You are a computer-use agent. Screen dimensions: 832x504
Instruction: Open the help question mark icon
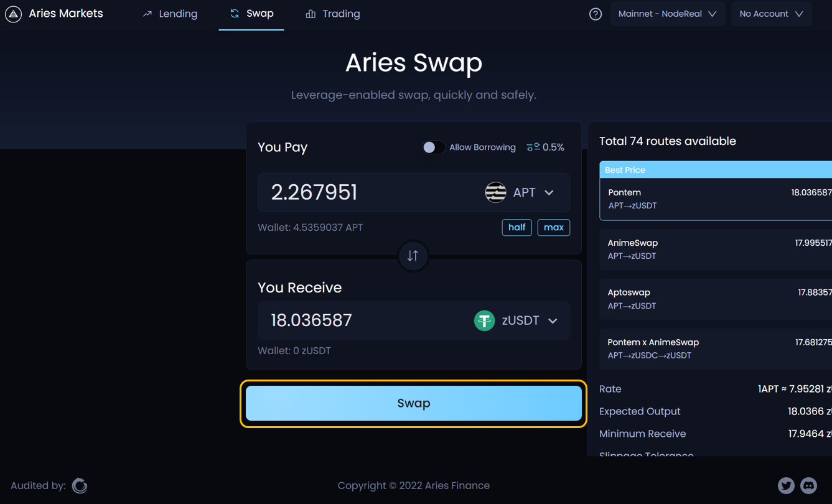[x=596, y=14]
